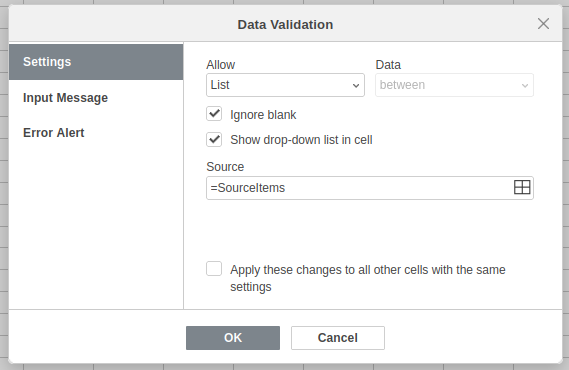Open the Input Message tab
Image resolution: width=569 pixels, height=370 pixels.
(x=96, y=98)
